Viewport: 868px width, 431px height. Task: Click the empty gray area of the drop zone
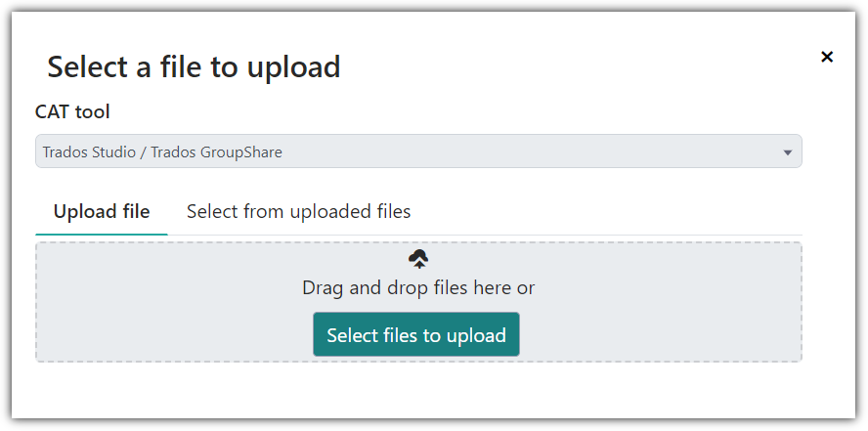[665, 302]
